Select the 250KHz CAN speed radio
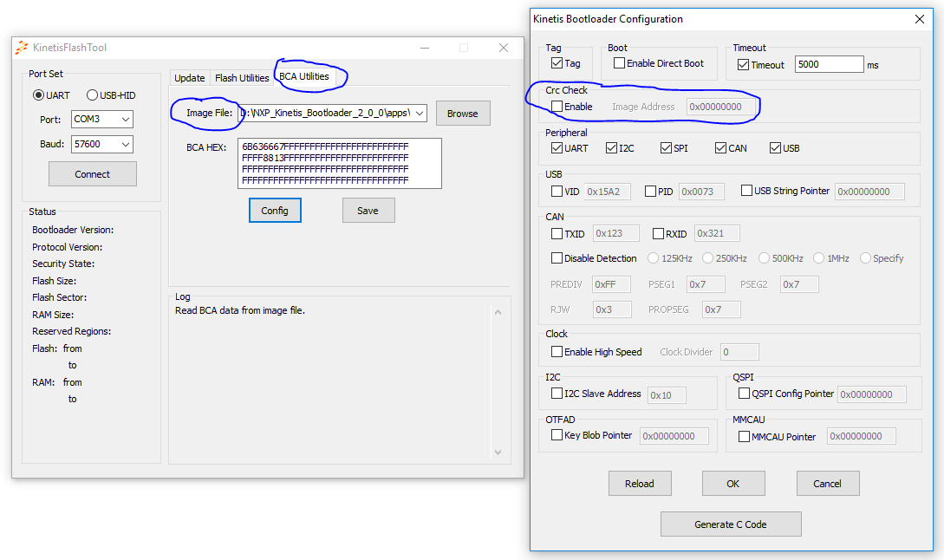Screen dimensions: 944x560 pyautogui.click(x=707, y=258)
